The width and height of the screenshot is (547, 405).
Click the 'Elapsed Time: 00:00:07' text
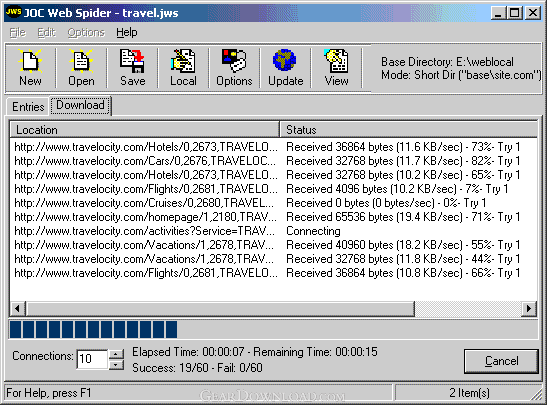pyautogui.click(x=188, y=352)
